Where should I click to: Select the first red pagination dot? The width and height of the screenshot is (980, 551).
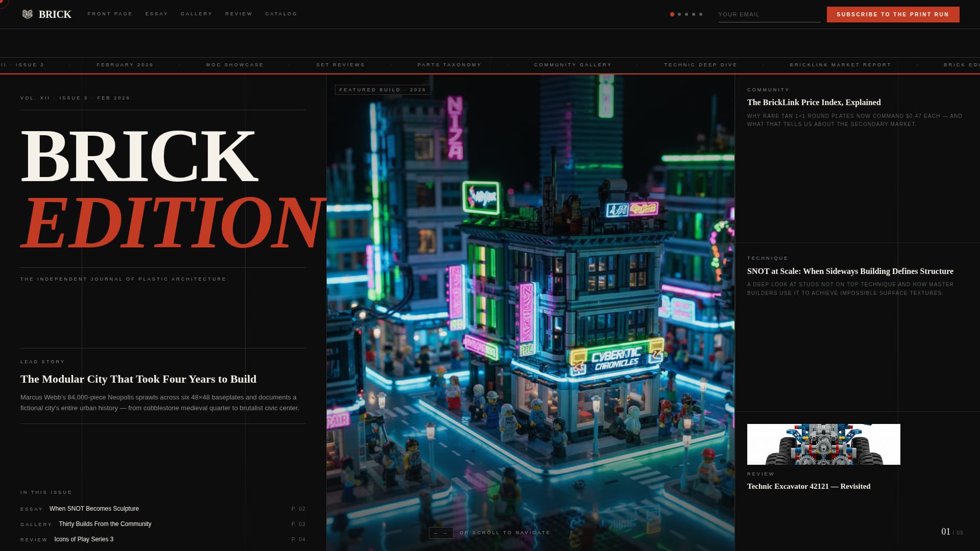672,14
